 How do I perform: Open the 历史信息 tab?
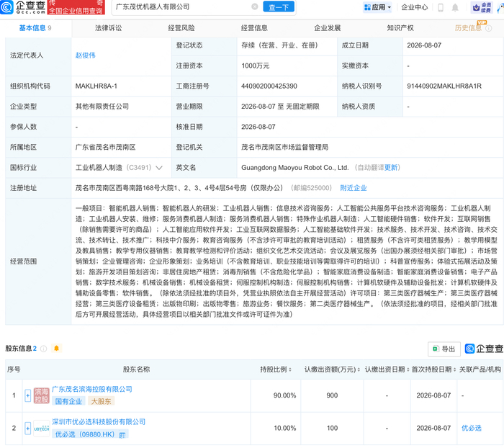[468, 28]
